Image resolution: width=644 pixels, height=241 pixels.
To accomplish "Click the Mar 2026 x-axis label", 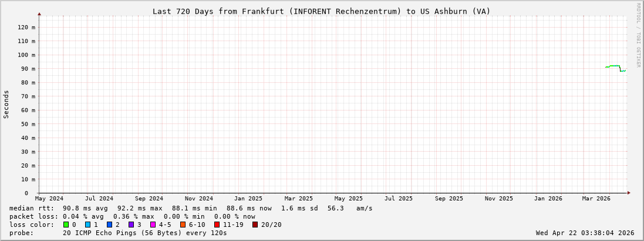I will point(596,199).
